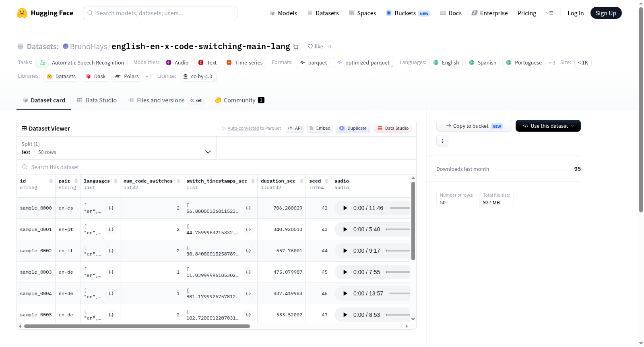The width and height of the screenshot is (644, 347).
Task: Click the Duplicate button
Action: pos(353,128)
